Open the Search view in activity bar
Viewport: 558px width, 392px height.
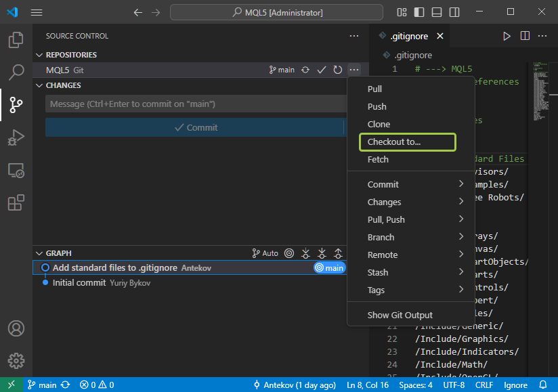point(16,72)
